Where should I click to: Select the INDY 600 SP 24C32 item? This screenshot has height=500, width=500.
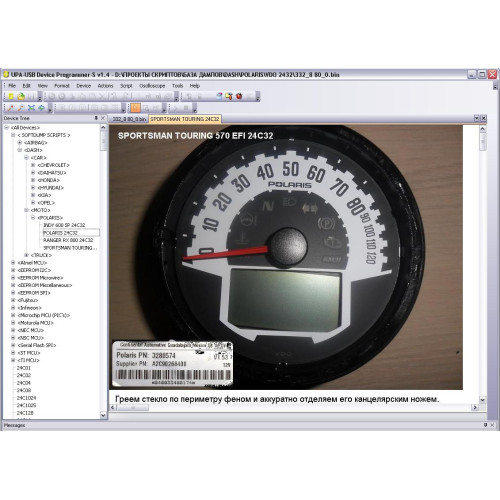[64, 225]
